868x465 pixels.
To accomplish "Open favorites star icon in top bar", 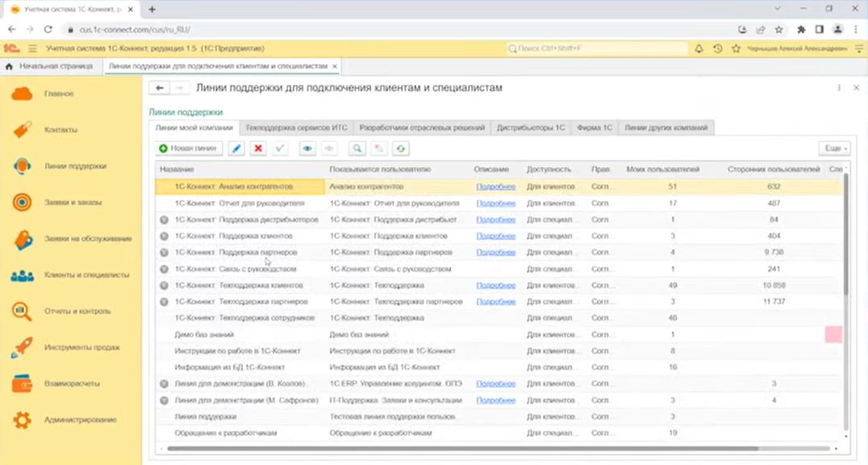I will [x=736, y=49].
